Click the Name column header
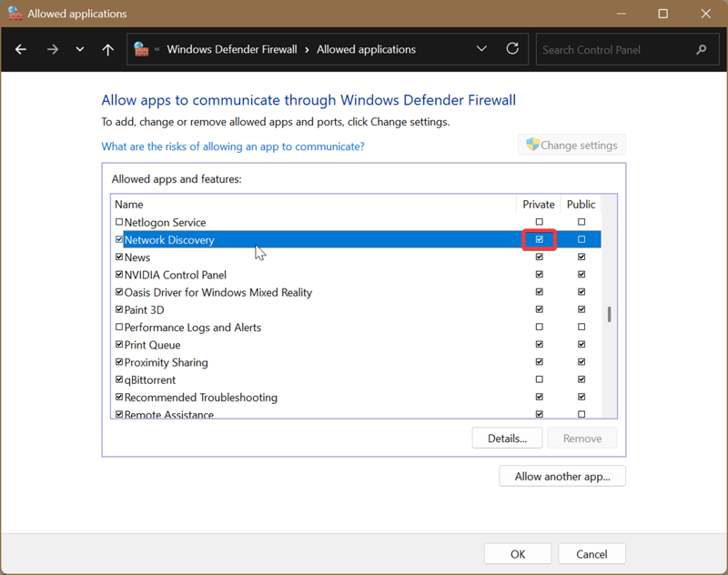The width and height of the screenshot is (728, 575). (128, 204)
